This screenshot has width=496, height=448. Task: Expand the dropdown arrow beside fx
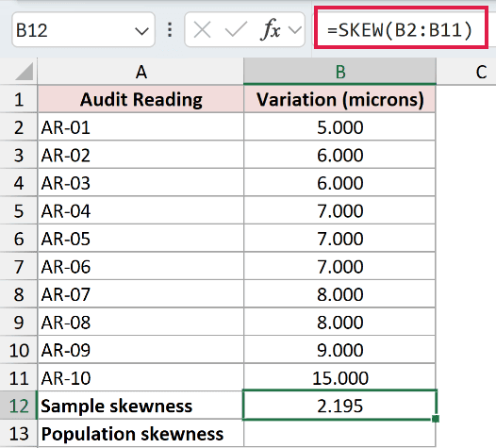click(295, 30)
